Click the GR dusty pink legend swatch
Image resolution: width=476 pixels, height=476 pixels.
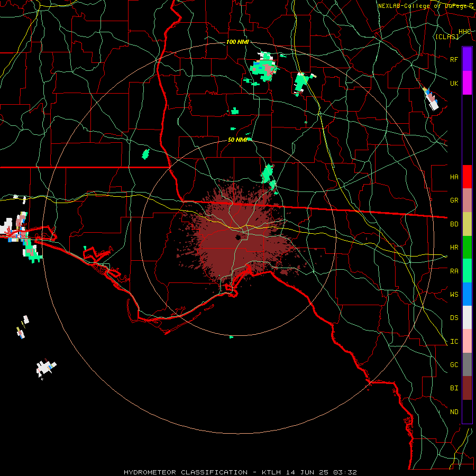click(x=467, y=200)
